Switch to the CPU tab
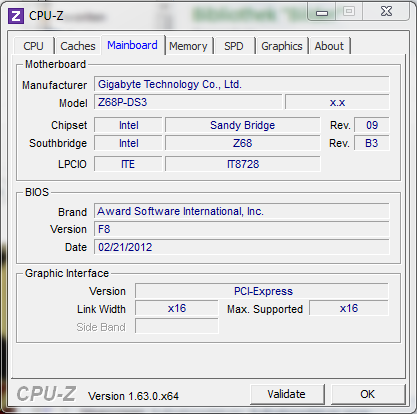Viewport: 417px width, 414px height. coord(33,46)
